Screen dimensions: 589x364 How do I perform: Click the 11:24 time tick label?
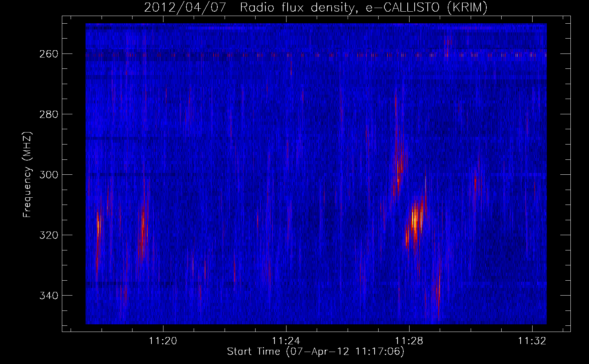click(x=286, y=341)
